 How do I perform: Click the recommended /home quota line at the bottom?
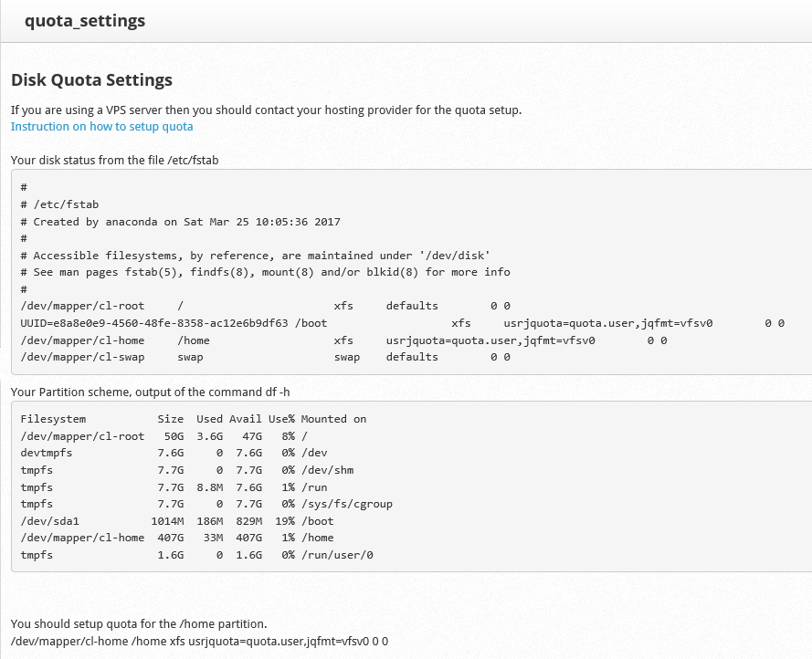pyautogui.click(x=199, y=642)
